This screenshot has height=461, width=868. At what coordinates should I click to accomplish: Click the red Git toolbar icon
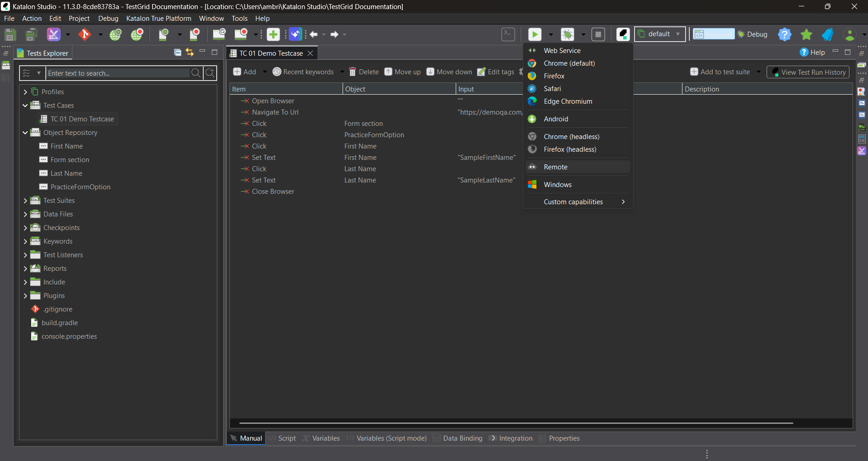pyautogui.click(x=85, y=34)
